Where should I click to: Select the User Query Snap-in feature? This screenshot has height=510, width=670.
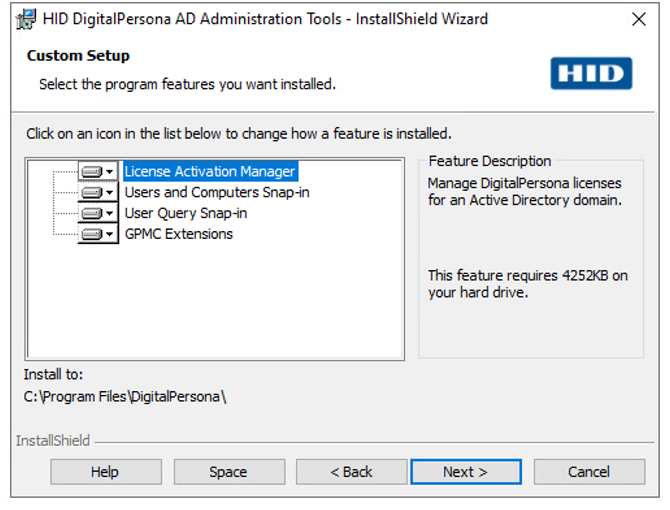pyautogui.click(x=186, y=214)
